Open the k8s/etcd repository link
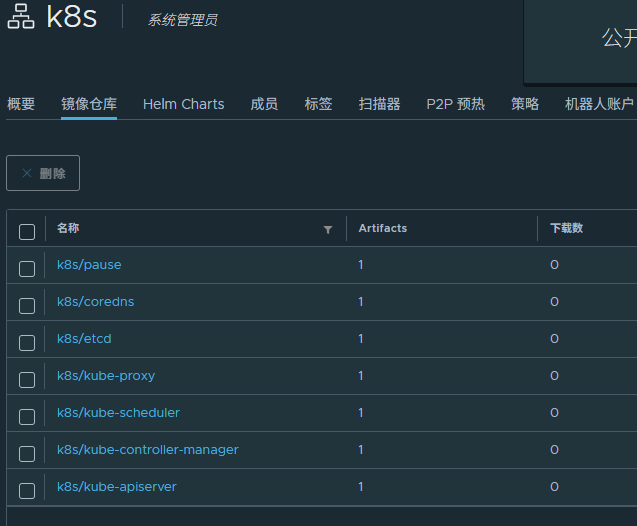Image resolution: width=637 pixels, height=526 pixels. coord(84,339)
